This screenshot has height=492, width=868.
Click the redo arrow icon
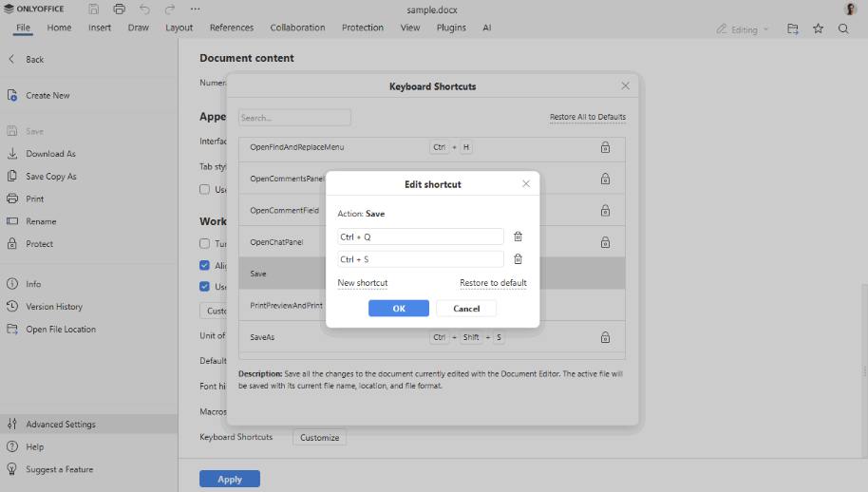(x=170, y=9)
